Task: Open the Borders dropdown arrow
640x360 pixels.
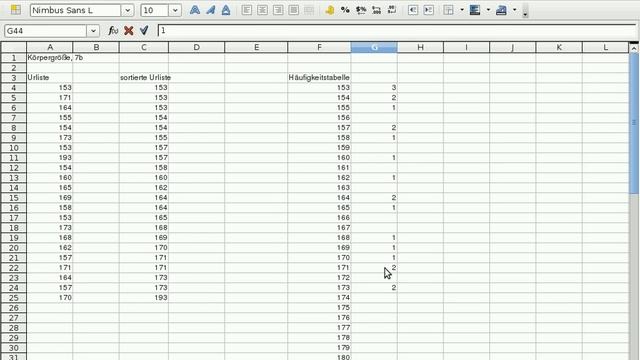Action: pos(462,10)
